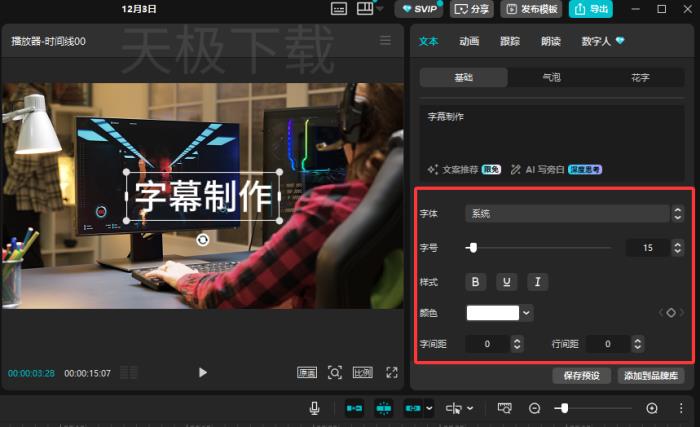Toggle italic text style
The width and height of the screenshot is (700, 427).
(x=537, y=281)
